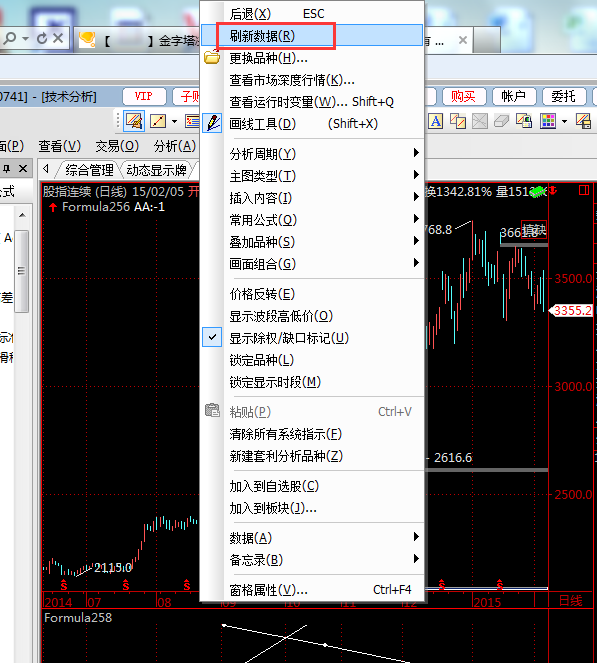Click the red window-split icon on chart header
Image resolution: width=597 pixels, height=663 pixels.
click(584, 190)
